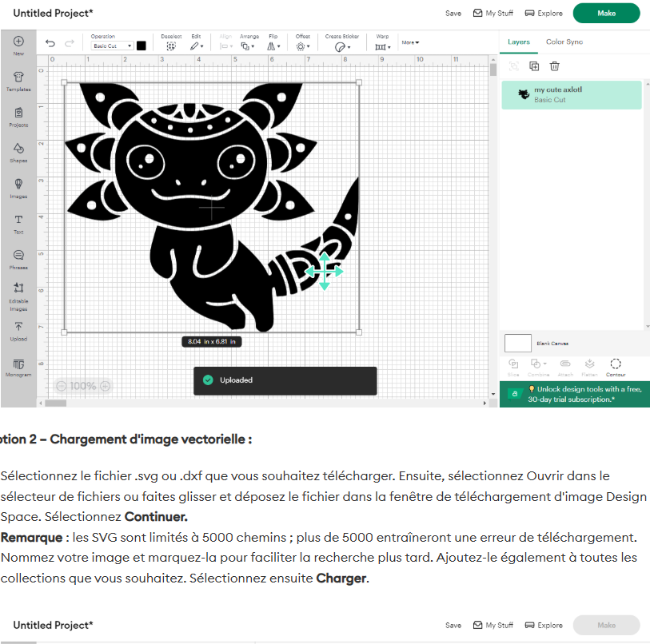Switch to the Color Sync tab
This screenshot has width=650, height=644.
(564, 42)
